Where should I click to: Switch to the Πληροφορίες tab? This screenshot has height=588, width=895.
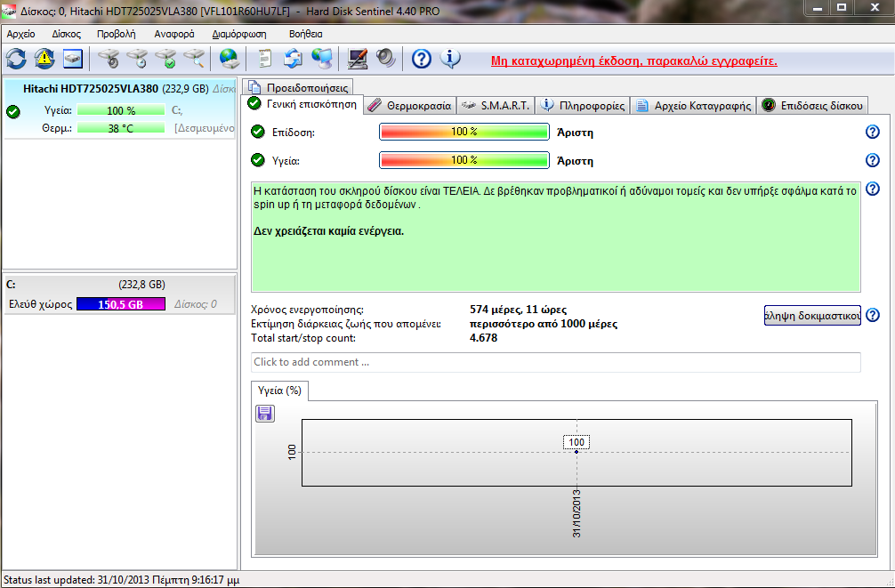[x=583, y=106]
